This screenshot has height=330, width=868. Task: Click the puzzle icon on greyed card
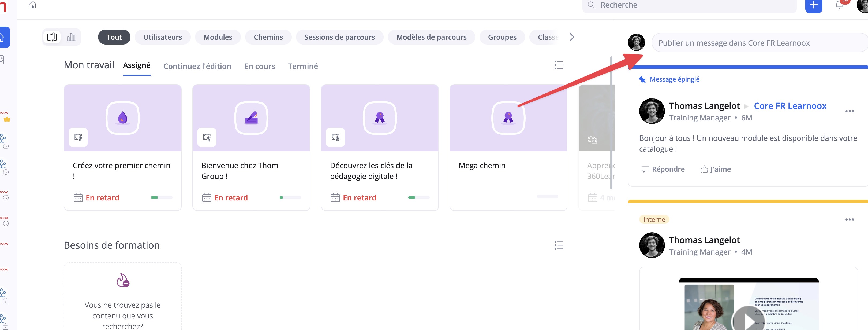pos(592,139)
